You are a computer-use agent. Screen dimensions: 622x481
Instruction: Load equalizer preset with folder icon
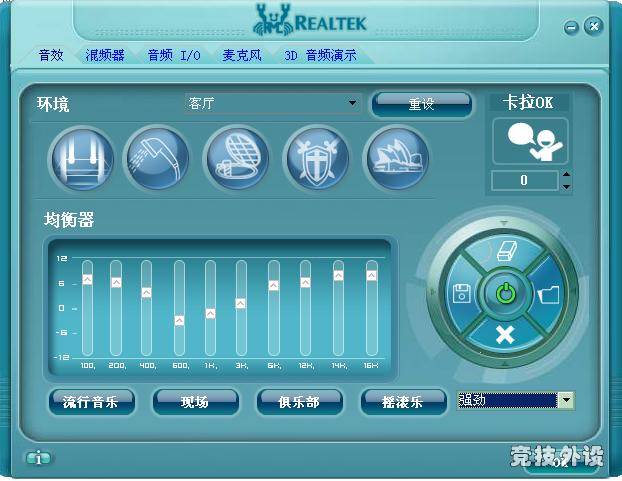click(x=549, y=295)
